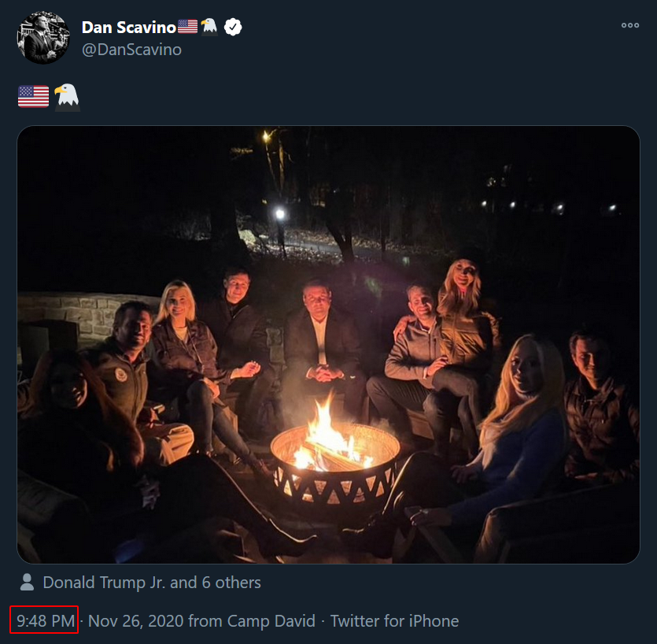
Task: Click the flag emoji in the tweet text
Action: (x=33, y=97)
